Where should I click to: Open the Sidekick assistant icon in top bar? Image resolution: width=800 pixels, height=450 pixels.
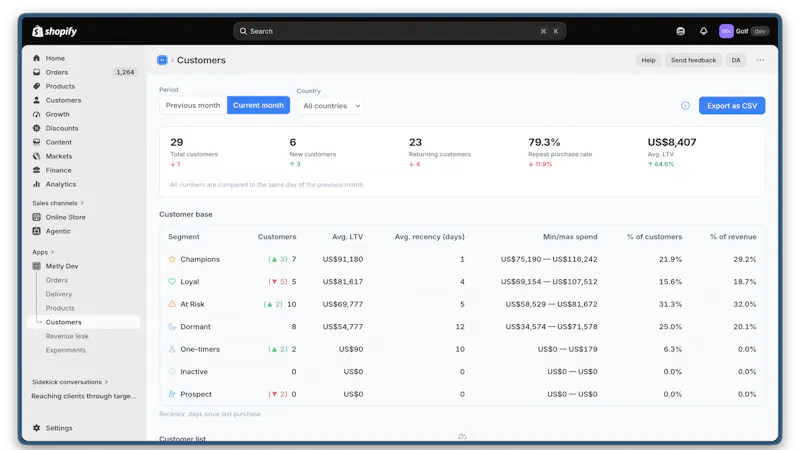[x=681, y=31]
